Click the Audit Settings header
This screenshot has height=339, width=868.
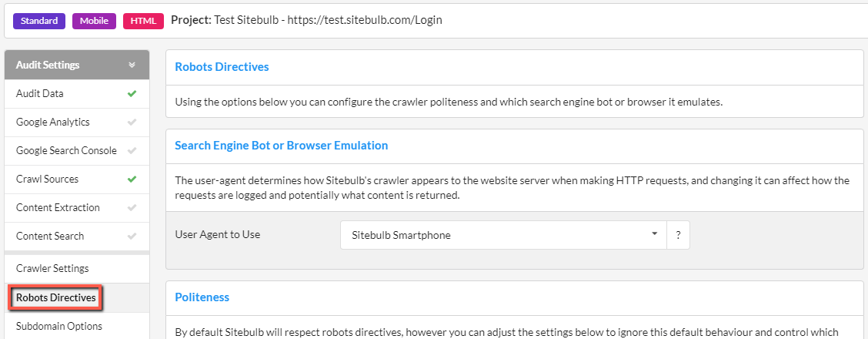pyautogui.click(x=77, y=65)
